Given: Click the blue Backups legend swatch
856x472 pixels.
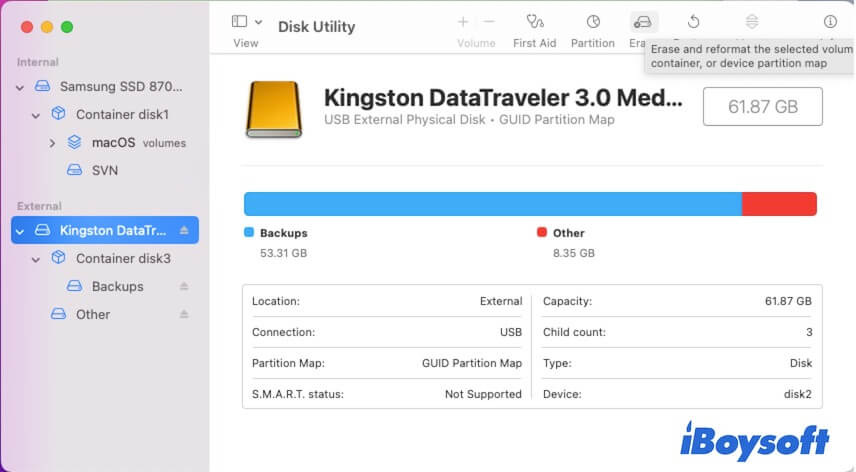Looking at the screenshot, I should point(249,232).
